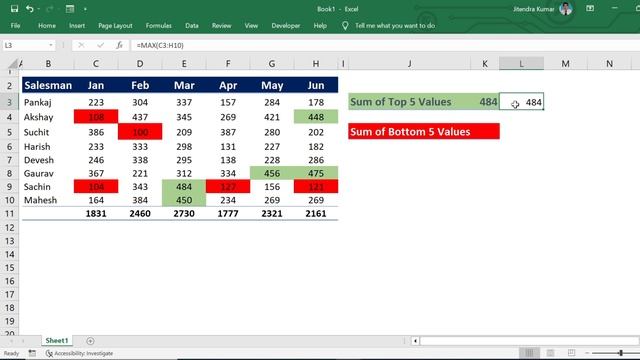Image resolution: width=640 pixels, height=360 pixels.
Task: Open the File menu
Action: click(16, 25)
